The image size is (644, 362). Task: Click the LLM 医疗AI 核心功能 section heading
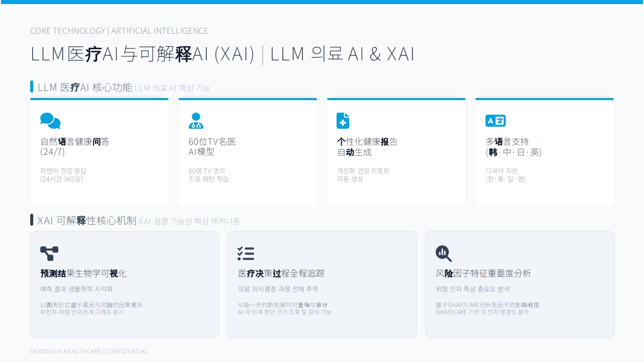coord(85,87)
